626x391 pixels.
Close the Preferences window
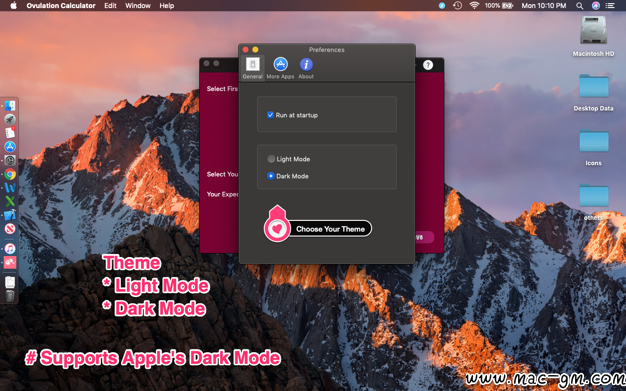[x=246, y=50]
